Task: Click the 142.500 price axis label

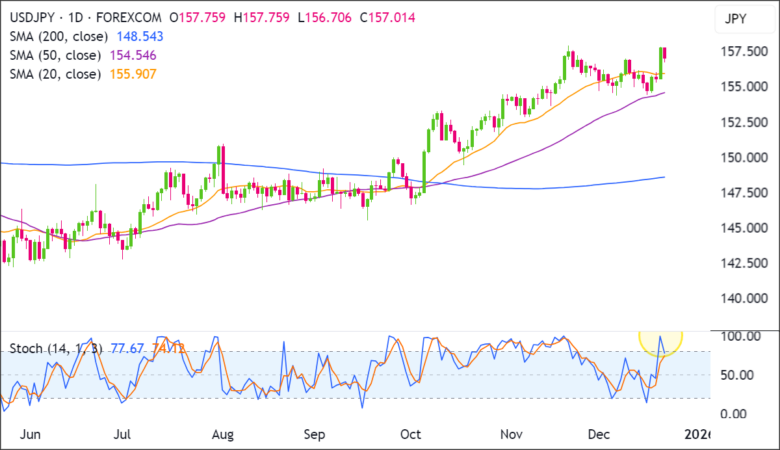Action: (744, 263)
